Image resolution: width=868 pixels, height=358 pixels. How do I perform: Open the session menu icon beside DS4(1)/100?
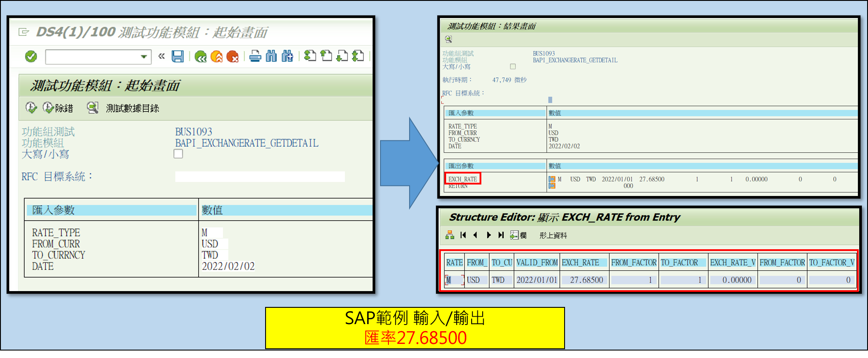[24, 32]
